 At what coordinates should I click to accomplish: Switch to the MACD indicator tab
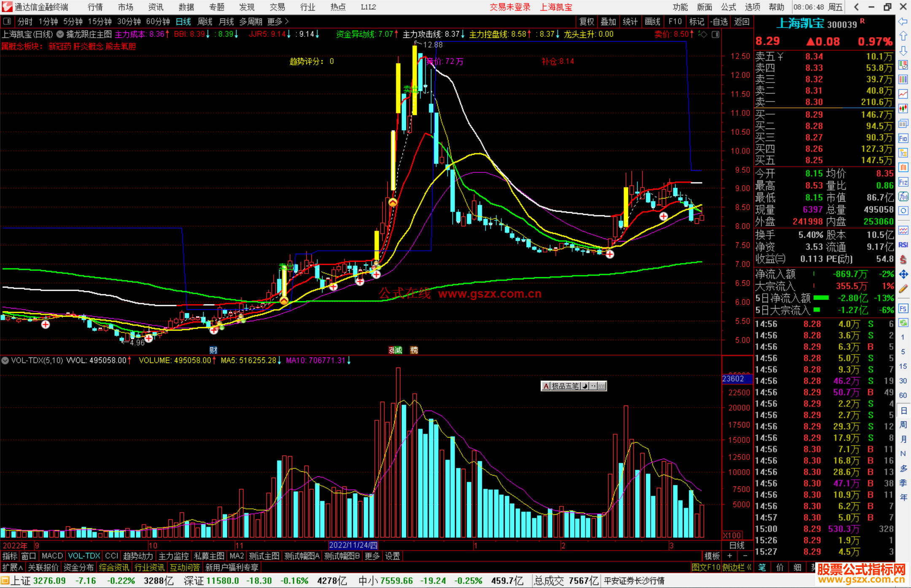point(52,556)
